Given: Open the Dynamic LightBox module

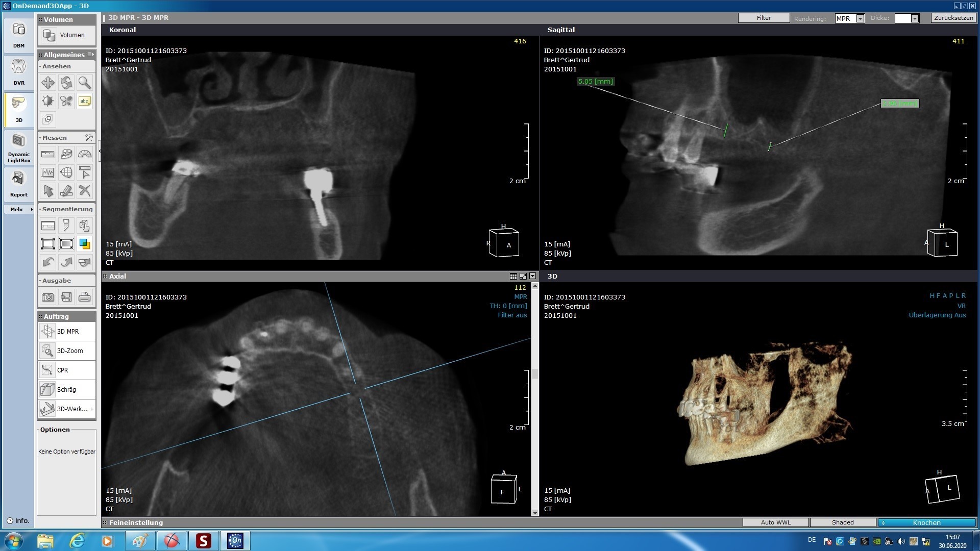Looking at the screenshot, I should [19, 148].
